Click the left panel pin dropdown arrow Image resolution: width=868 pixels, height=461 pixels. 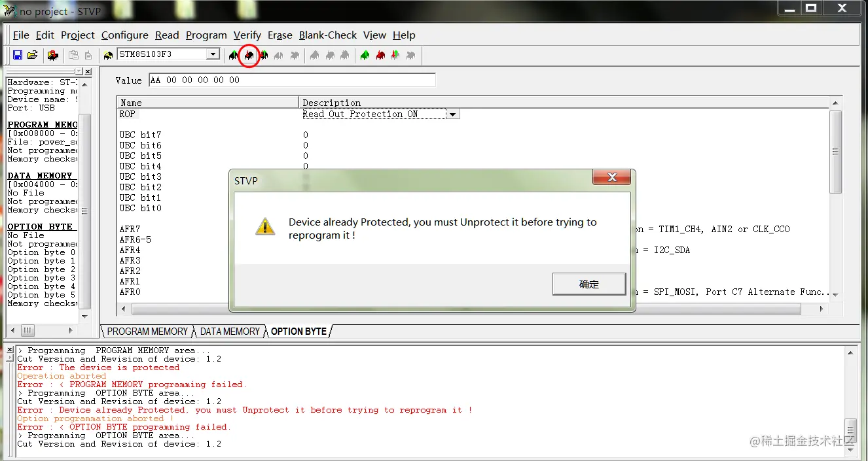[79, 71]
